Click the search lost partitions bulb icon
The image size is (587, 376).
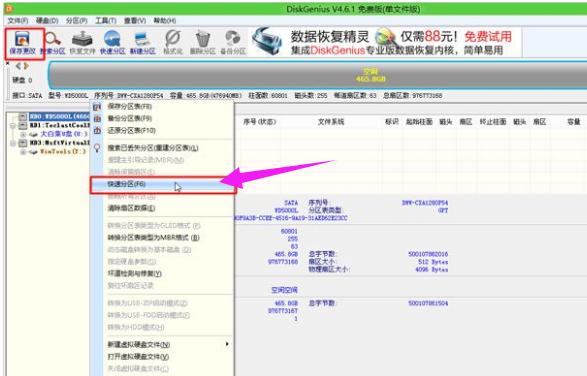97,148
